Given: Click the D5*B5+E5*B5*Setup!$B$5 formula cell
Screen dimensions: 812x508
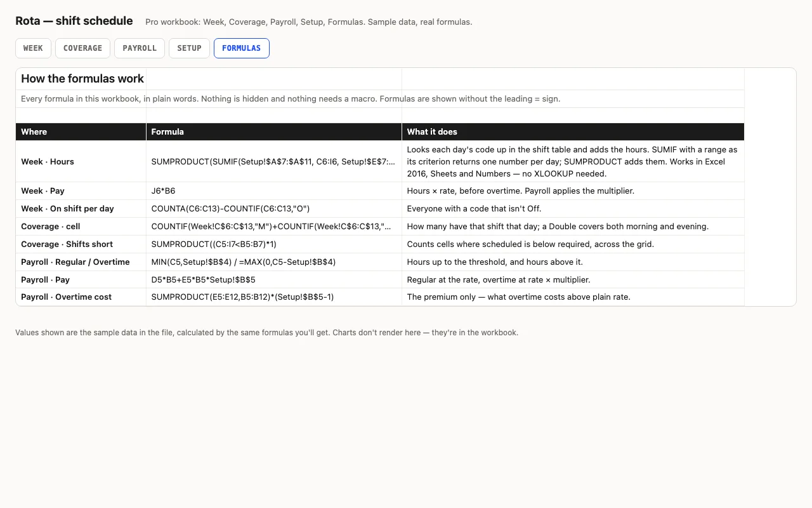Looking at the screenshot, I should point(274,279).
